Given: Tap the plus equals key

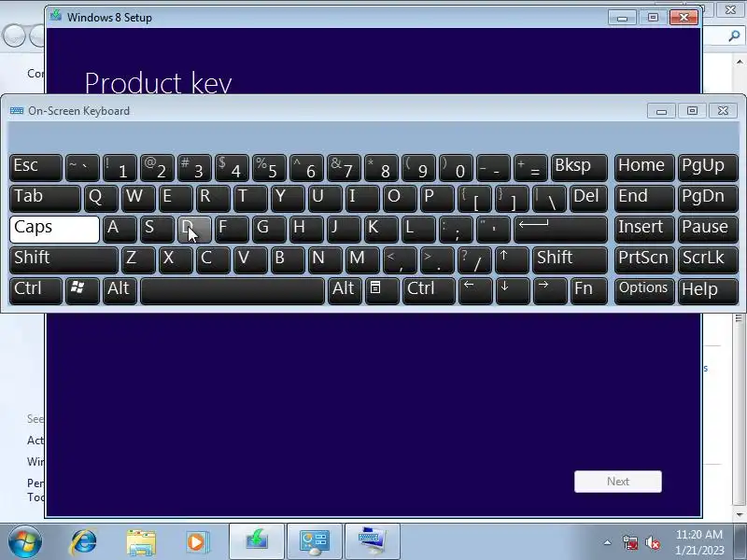Looking at the screenshot, I should click(530, 168).
